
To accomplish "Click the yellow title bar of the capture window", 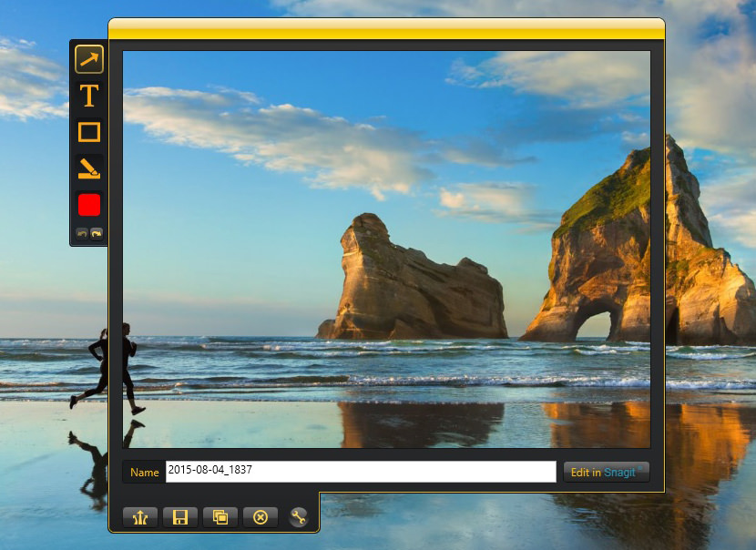I will [x=386, y=30].
